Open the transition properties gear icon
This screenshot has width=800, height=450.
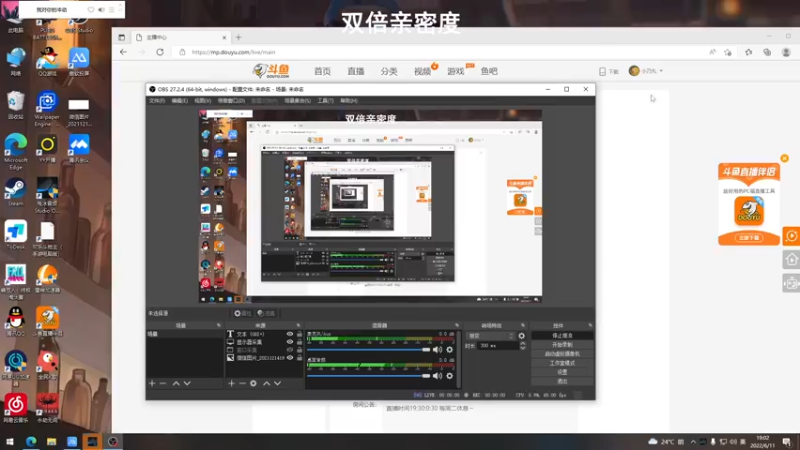pyautogui.click(x=521, y=336)
